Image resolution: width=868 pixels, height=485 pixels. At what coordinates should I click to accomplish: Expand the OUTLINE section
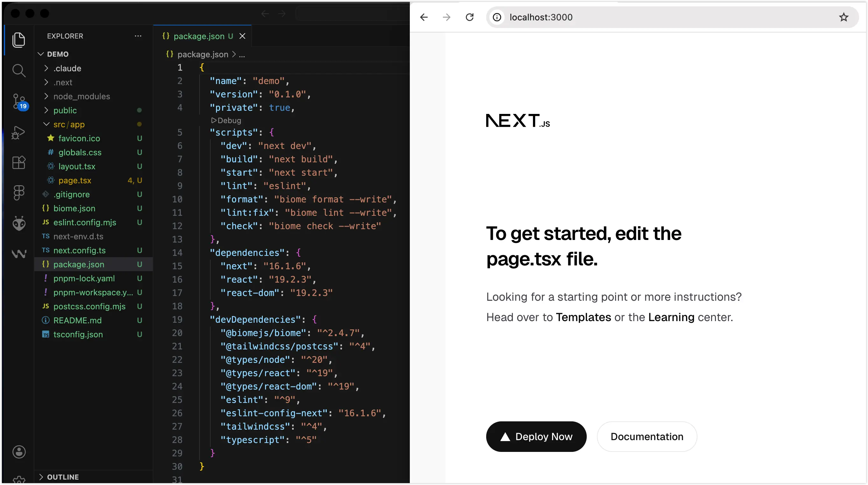click(63, 477)
